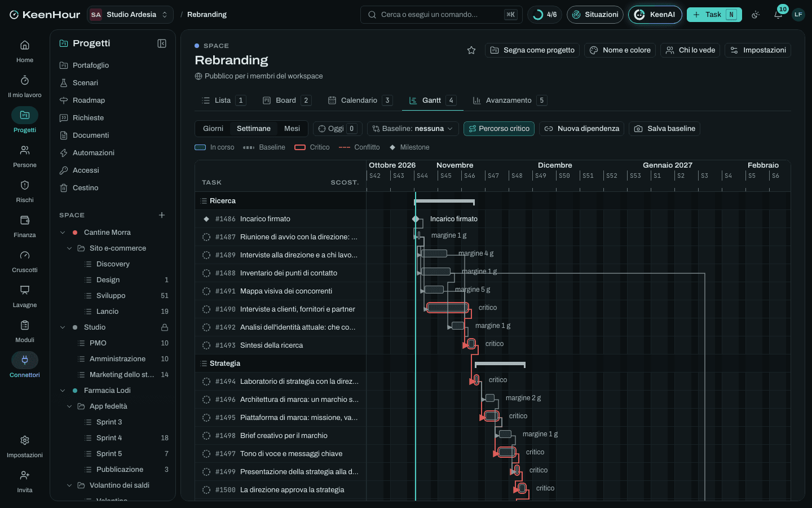
Task: Click Nuova dipendenza button
Action: point(581,129)
